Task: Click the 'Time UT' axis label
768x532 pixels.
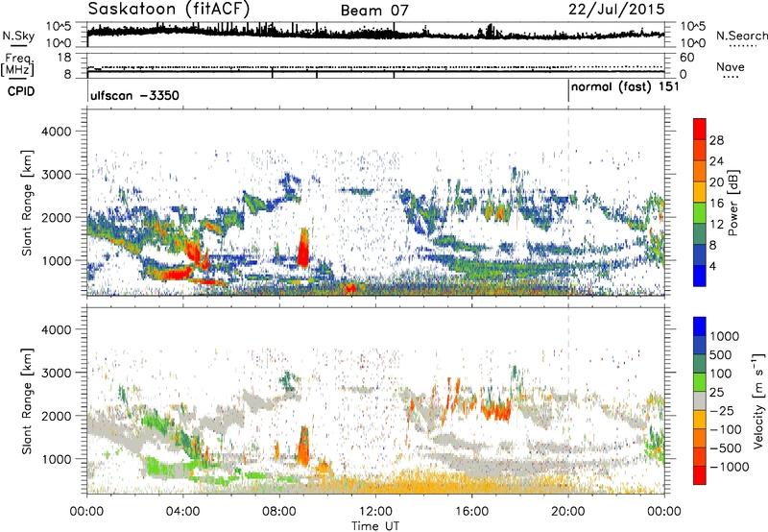Action: [375, 526]
